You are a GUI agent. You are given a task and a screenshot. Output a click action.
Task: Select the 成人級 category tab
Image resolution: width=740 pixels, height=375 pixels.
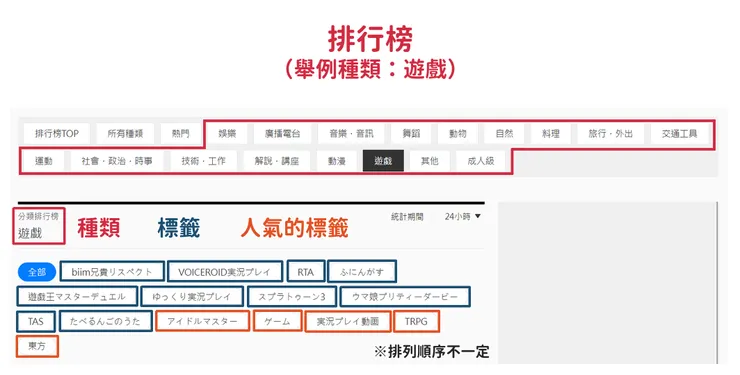481,161
